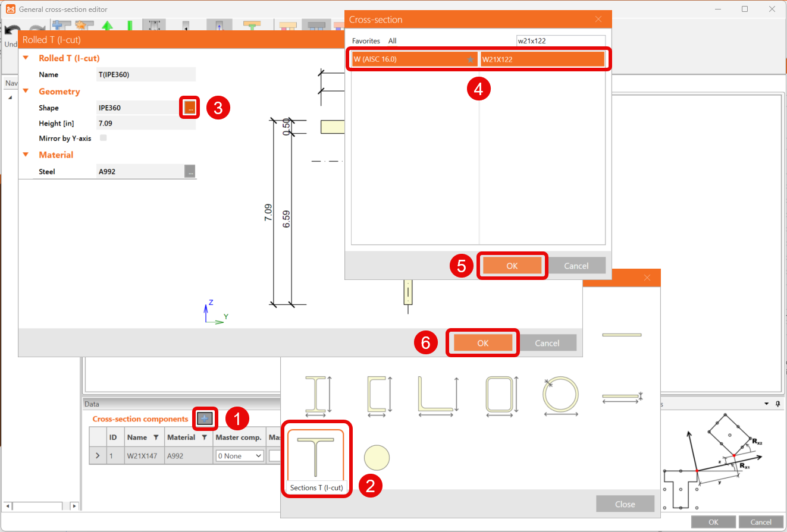This screenshot has height=532, width=787.
Task: Cancel the Cross-section dialog
Action: click(576, 266)
